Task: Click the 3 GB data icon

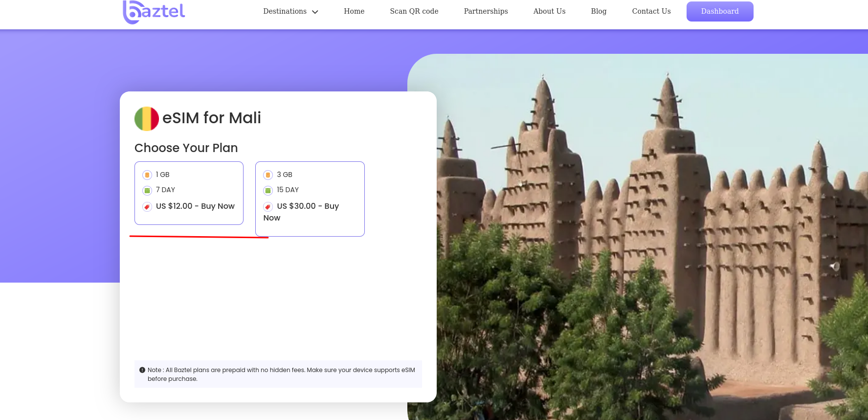Action: 268,175
